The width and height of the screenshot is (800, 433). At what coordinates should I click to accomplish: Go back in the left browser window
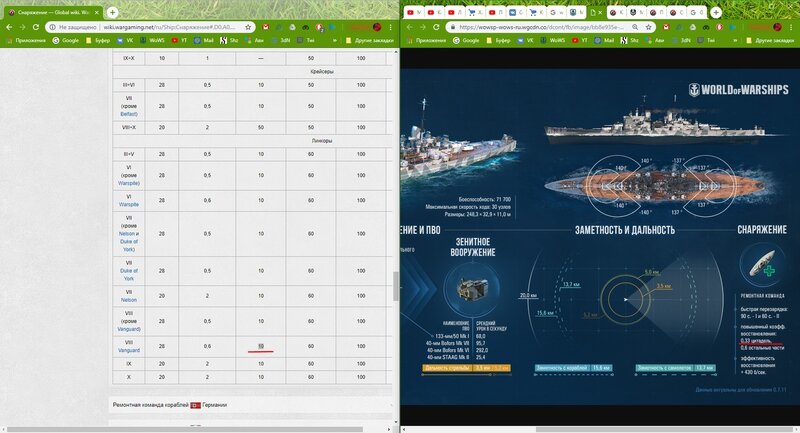[x=9, y=27]
